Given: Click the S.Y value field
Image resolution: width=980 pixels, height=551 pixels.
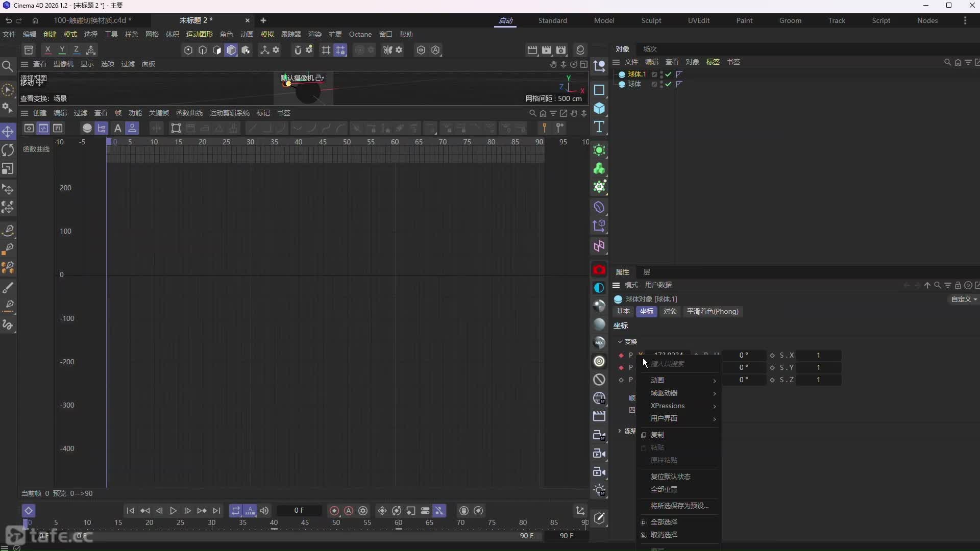Looking at the screenshot, I should pos(818,368).
